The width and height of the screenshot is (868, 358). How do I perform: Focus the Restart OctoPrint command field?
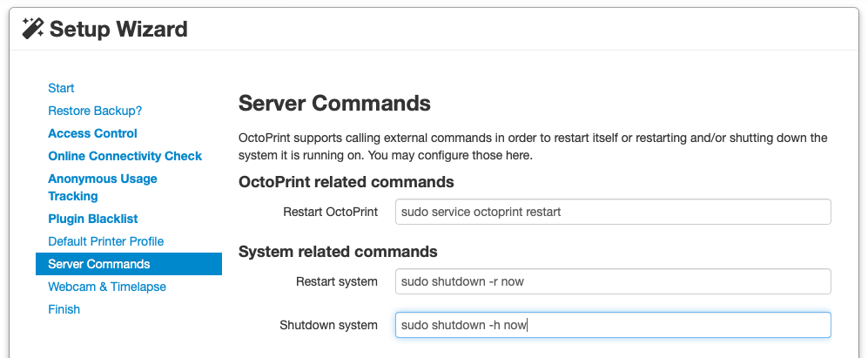coord(612,212)
